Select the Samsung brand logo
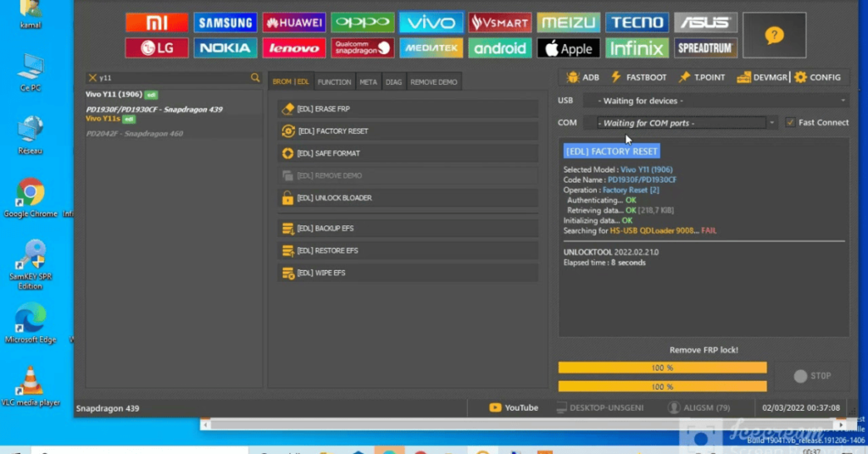The image size is (868, 454). click(x=225, y=23)
